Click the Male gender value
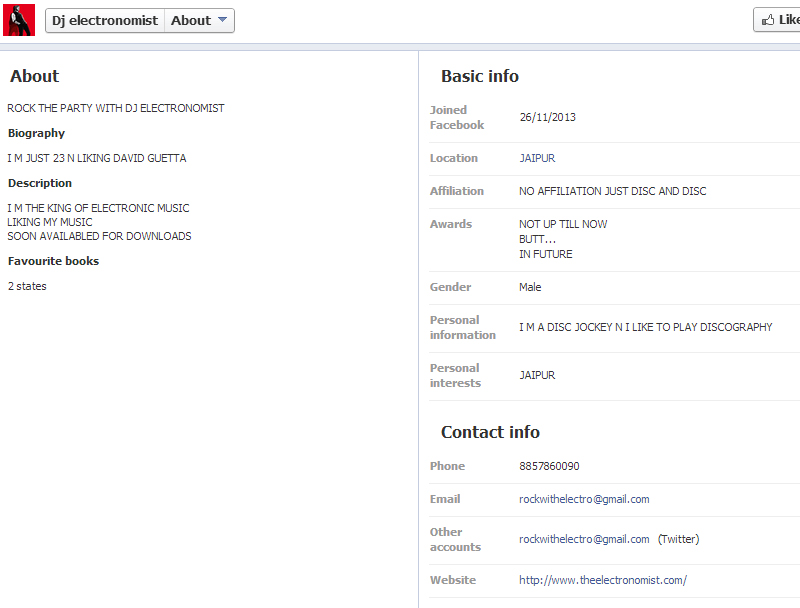 click(530, 287)
